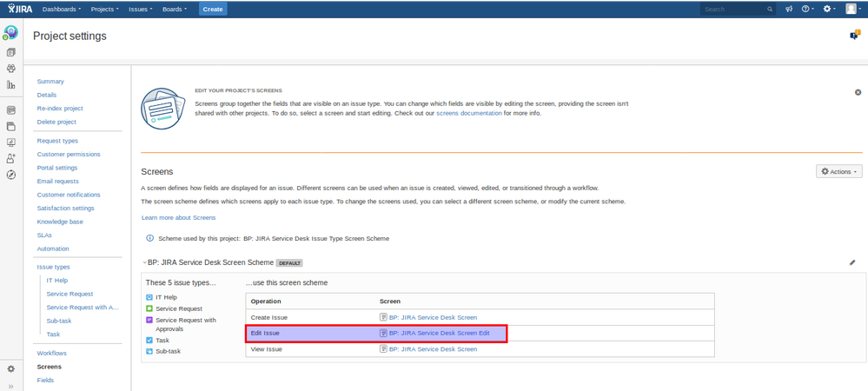This screenshot has width=868, height=391.
Task: Open the Projects dropdown menu
Action: (104, 9)
